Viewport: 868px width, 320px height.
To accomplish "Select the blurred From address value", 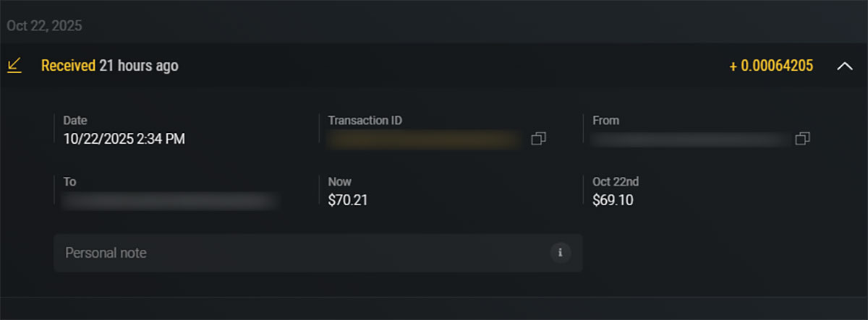I will pyautogui.click(x=691, y=139).
